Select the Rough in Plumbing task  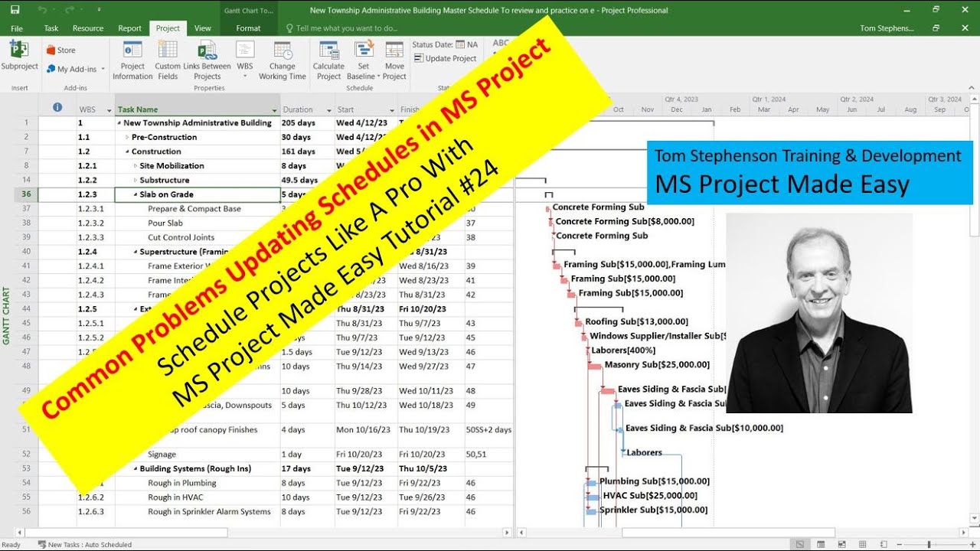[182, 483]
